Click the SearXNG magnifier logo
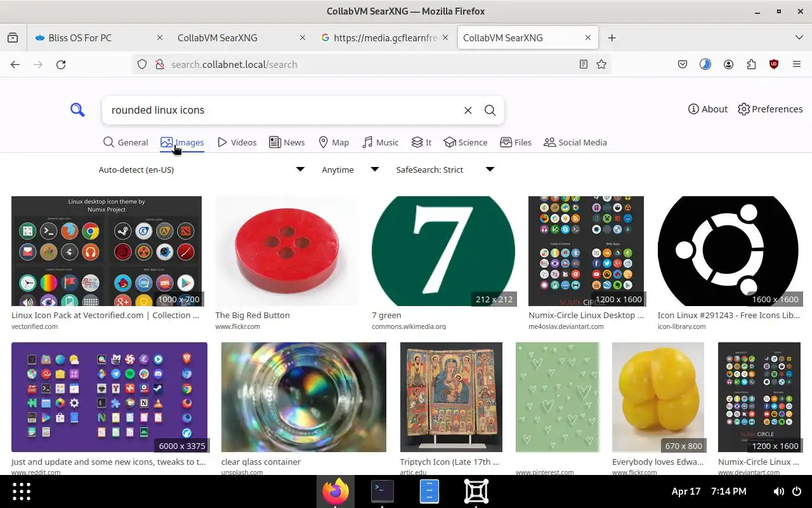 coord(77,110)
